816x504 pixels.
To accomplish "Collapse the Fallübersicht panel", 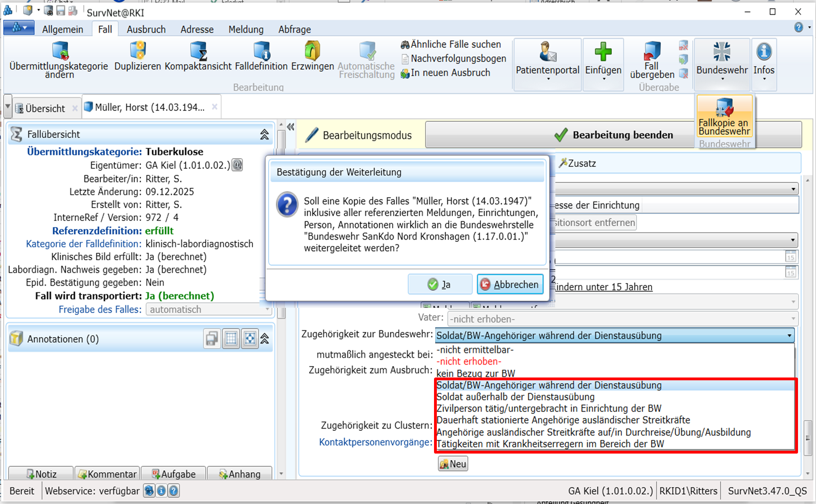I will click(265, 135).
